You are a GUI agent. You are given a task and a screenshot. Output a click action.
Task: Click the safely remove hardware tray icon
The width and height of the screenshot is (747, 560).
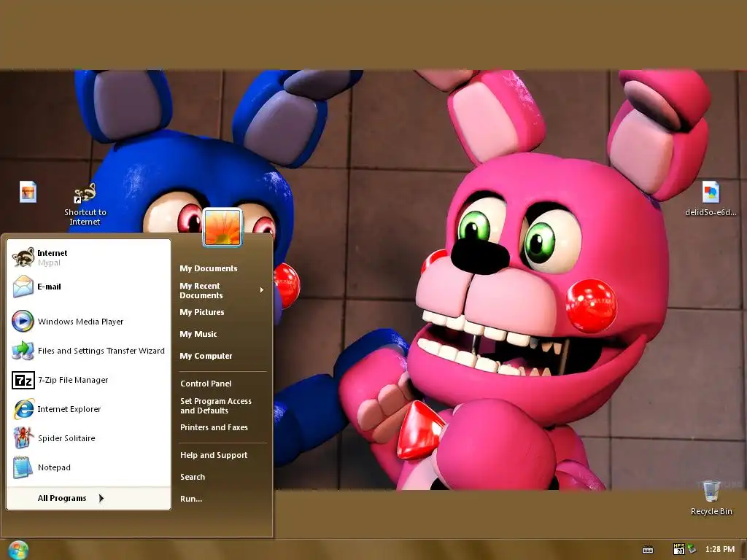pyautogui.click(x=692, y=550)
